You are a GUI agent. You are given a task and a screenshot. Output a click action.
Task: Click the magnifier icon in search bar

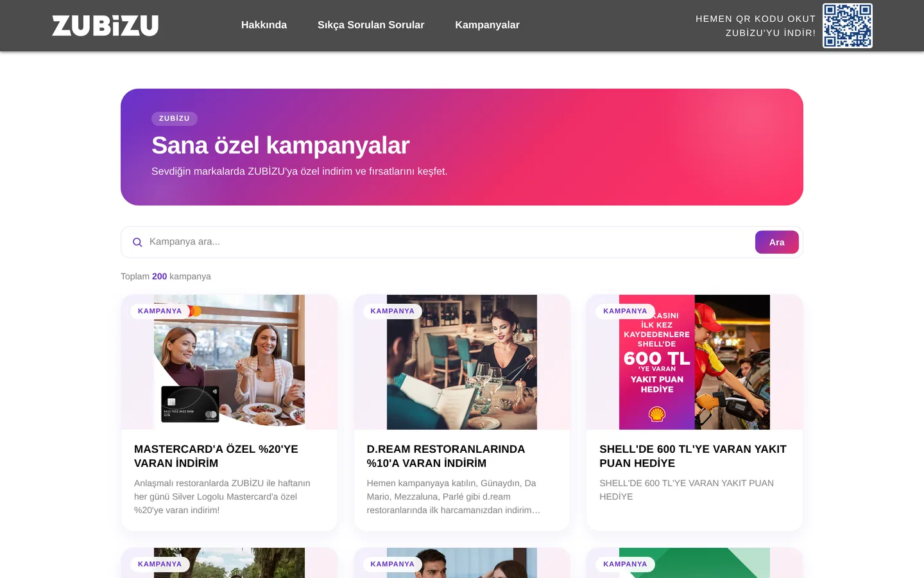pyautogui.click(x=137, y=242)
